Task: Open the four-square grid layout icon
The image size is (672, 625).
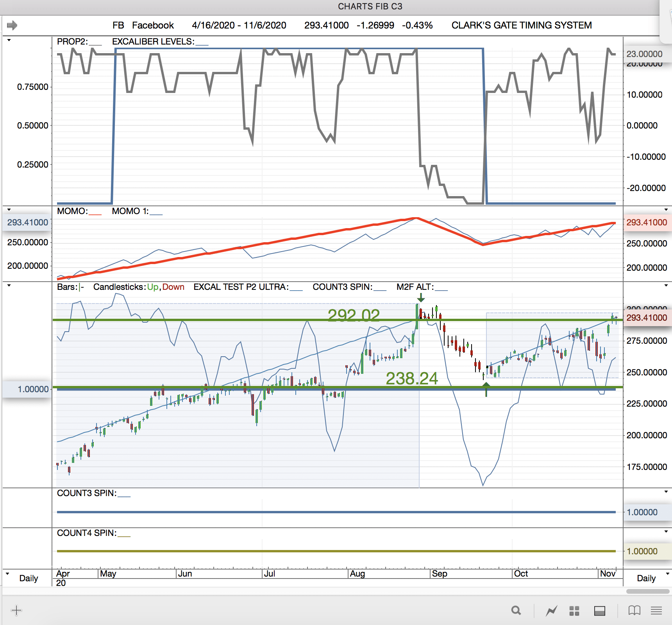Action: click(x=574, y=611)
